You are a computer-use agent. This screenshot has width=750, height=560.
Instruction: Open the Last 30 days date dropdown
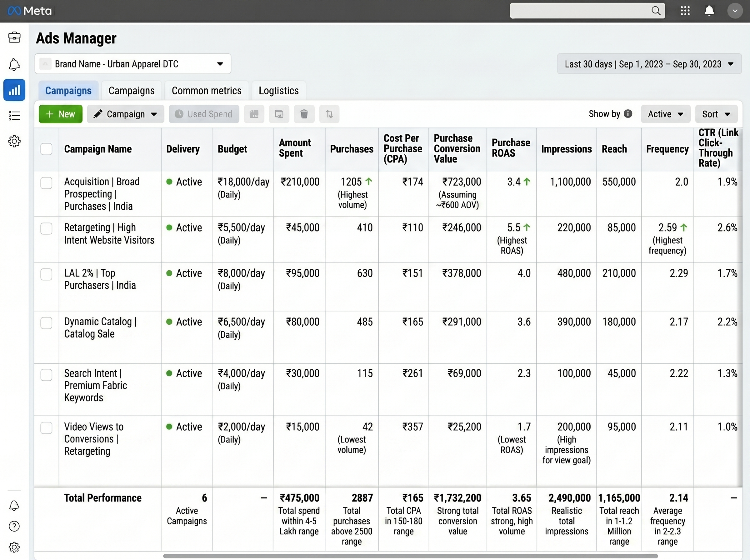coord(649,64)
